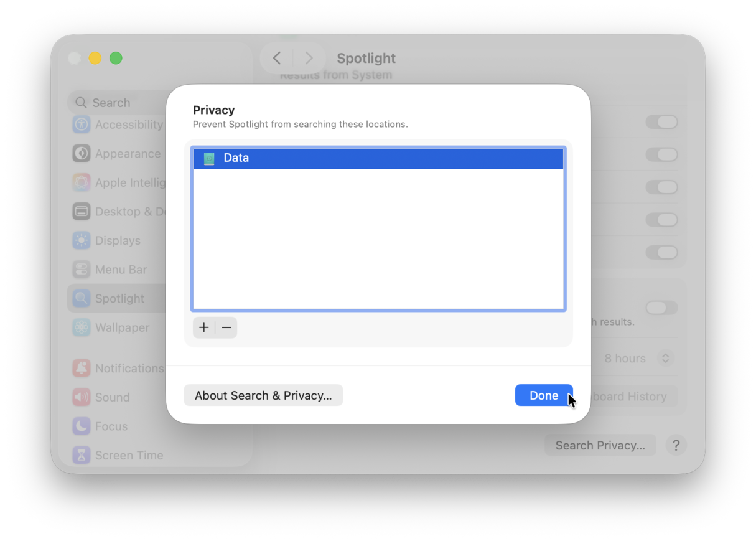Toggle the bottom switch in the results list
The width and height of the screenshot is (756, 541).
coord(661,252)
